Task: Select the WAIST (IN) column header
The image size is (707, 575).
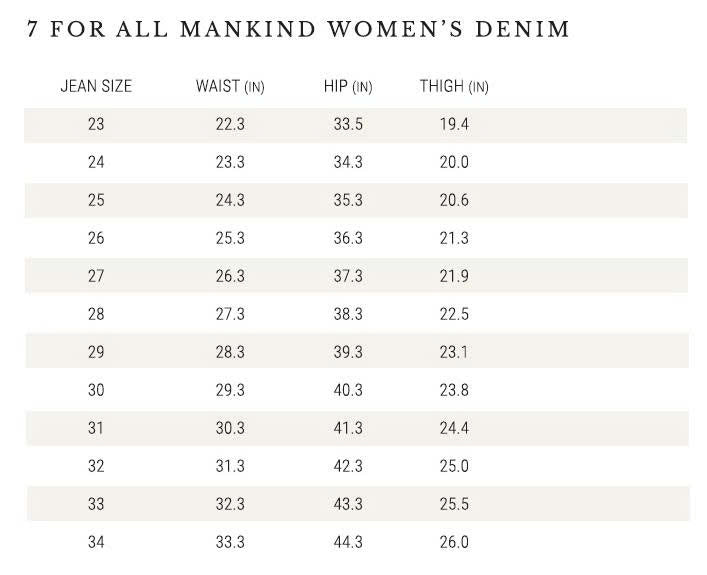Action: tap(230, 87)
